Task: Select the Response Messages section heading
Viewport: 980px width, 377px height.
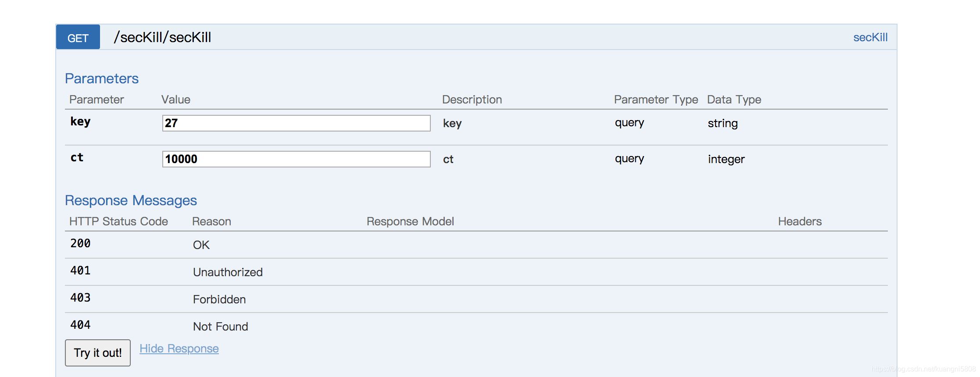Action: click(131, 200)
